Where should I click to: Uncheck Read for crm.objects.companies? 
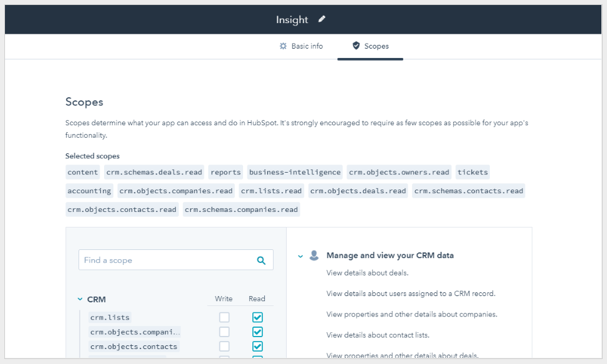tap(257, 332)
